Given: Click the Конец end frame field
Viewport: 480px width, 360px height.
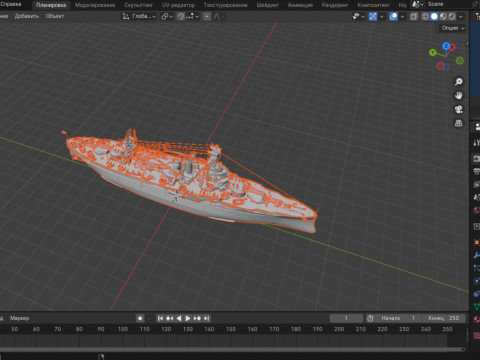Looking at the screenshot, I should [443, 318].
